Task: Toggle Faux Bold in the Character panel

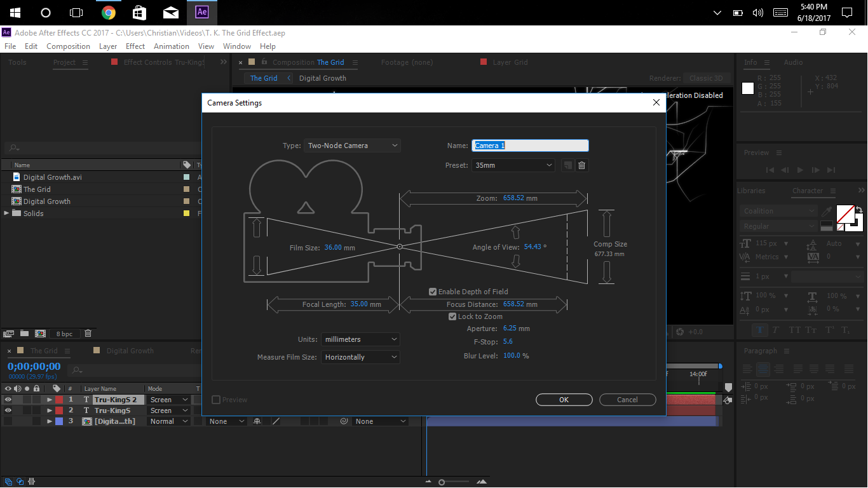Action: click(x=761, y=330)
